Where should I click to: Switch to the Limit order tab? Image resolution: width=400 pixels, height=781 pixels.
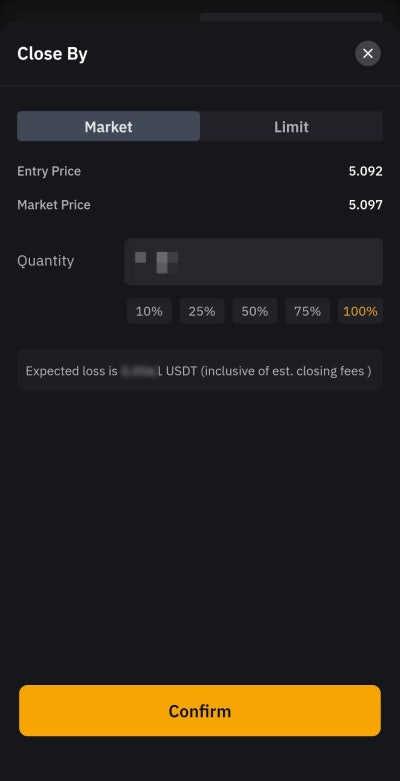coord(291,127)
